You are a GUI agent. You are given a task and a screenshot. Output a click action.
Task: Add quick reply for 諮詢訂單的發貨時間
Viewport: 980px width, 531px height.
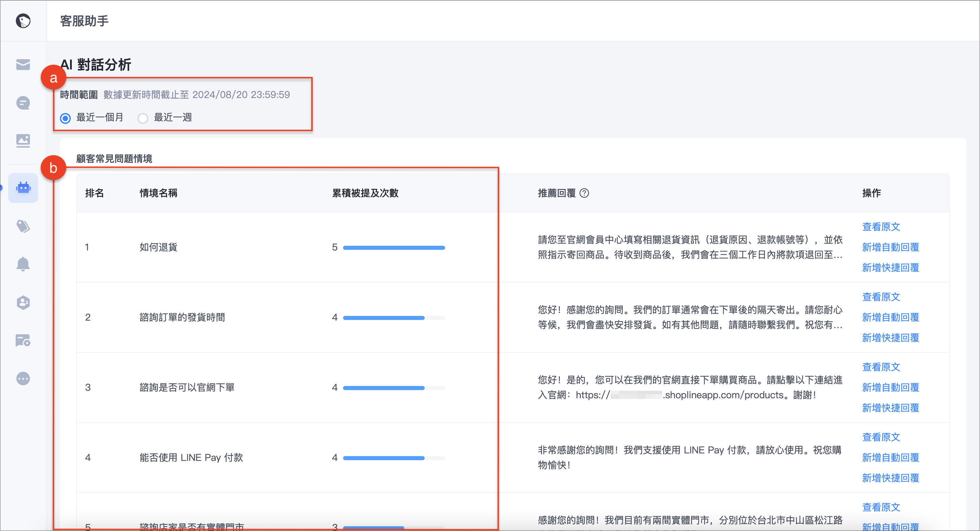(x=891, y=338)
